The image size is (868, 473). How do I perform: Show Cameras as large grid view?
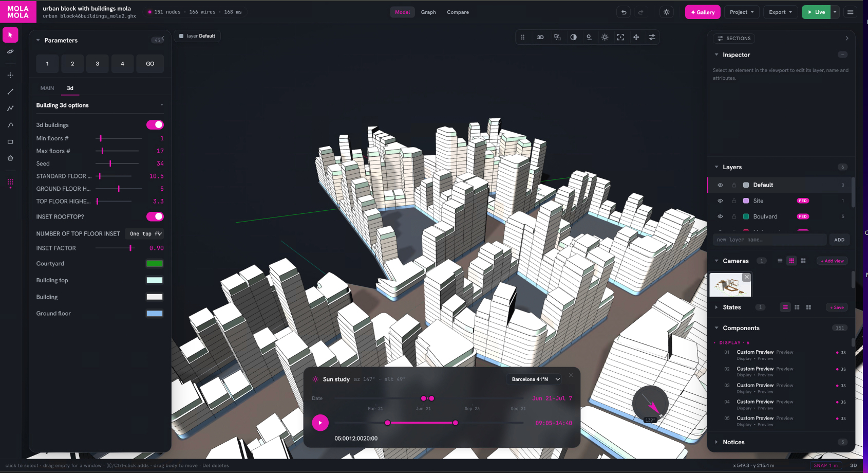pyautogui.click(x=803, y=261)
